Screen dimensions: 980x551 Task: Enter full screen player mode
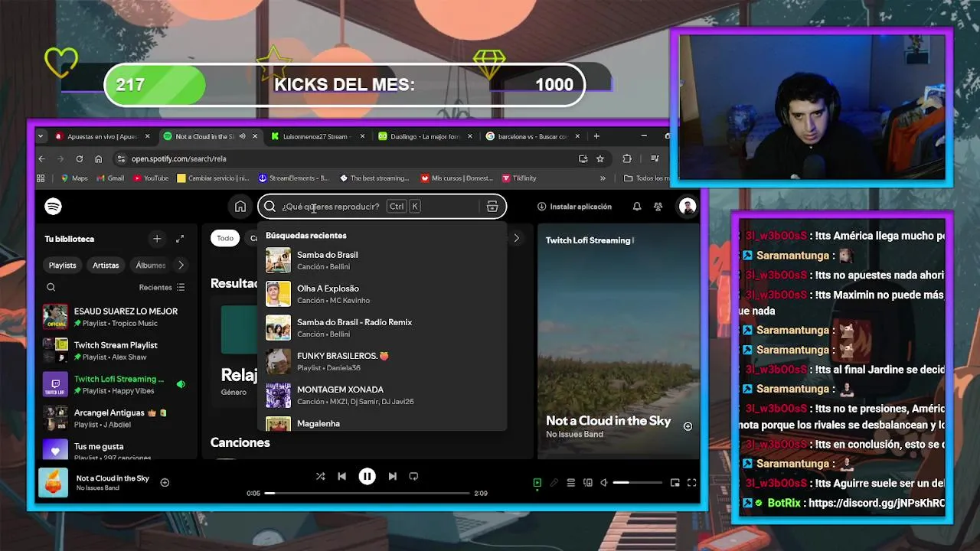(692, 483)
